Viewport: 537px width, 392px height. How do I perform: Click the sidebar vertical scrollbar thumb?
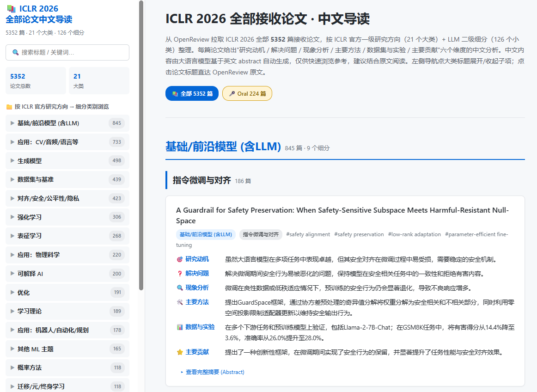(x=141, y=145)
